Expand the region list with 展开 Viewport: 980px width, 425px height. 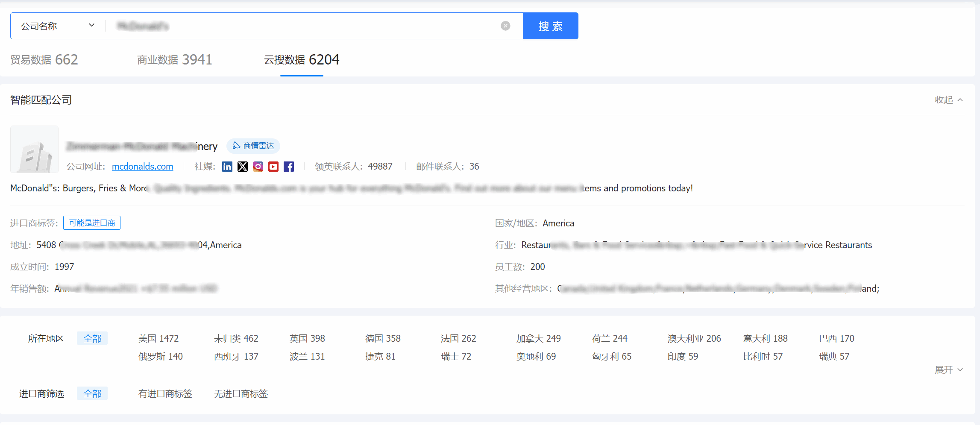948,370
